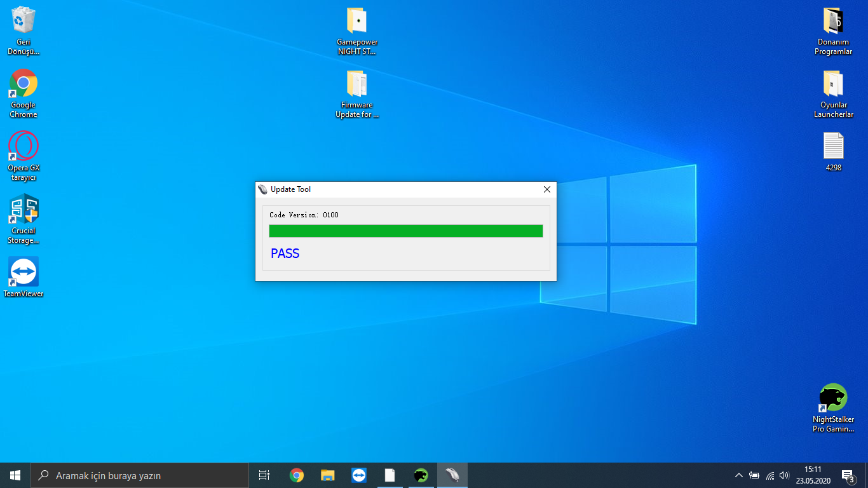Select the Crucial Storage Executive shortcut
This screenshot has height=488, width=868.
pos(24,219)
